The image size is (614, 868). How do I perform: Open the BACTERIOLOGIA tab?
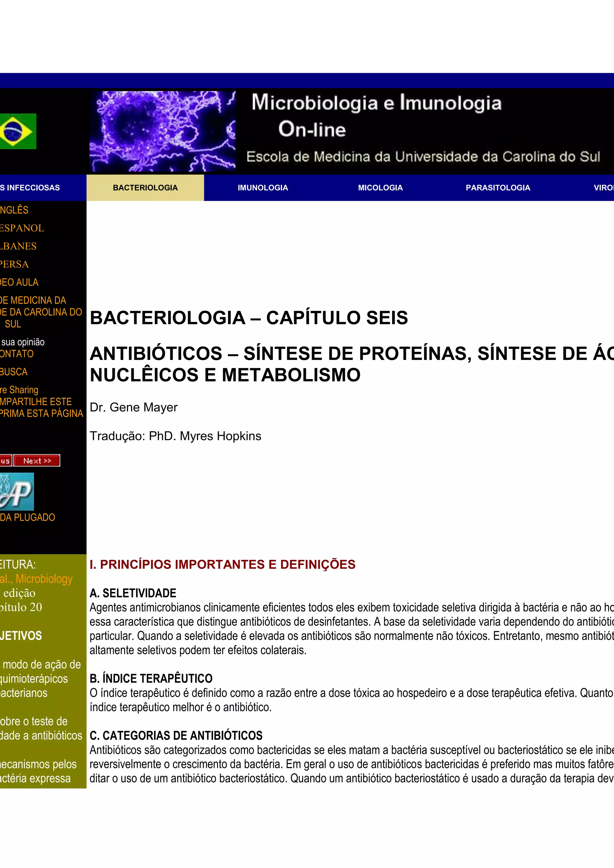(145, 188)
